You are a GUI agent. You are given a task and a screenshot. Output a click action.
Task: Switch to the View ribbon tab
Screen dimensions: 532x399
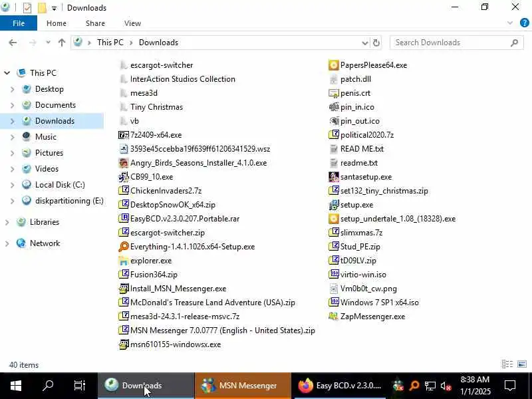coord(132,23)
